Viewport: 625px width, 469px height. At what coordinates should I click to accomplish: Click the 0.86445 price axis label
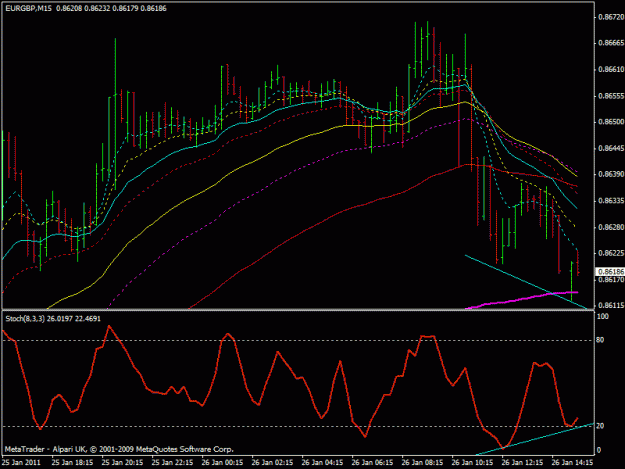click(611, 148)
